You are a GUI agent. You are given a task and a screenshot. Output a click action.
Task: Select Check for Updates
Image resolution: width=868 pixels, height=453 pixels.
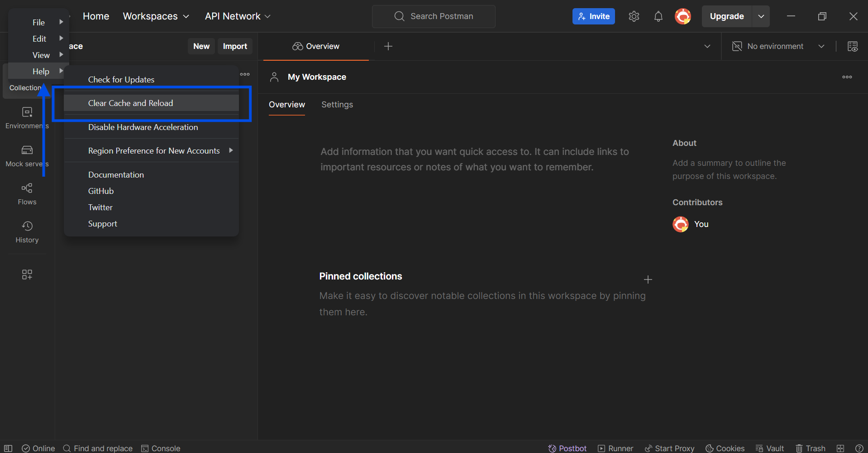(151, 79)
